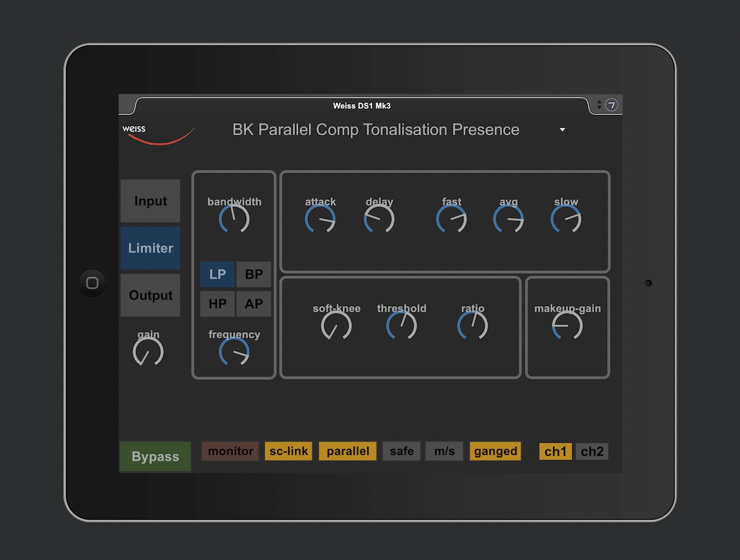Open the preset dropdown arrow
The width and height of the screenshot is (740, 560).
[x=562, y=130]
